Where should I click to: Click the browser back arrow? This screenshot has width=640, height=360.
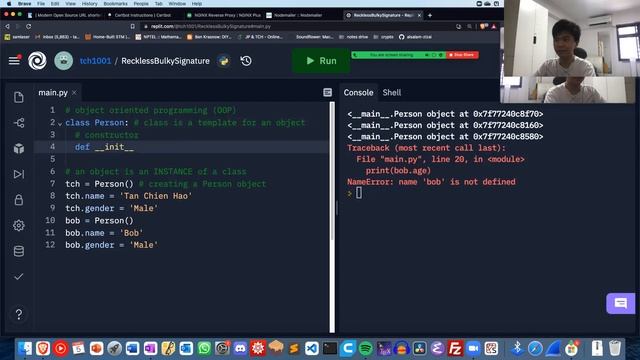pos(7,26)
